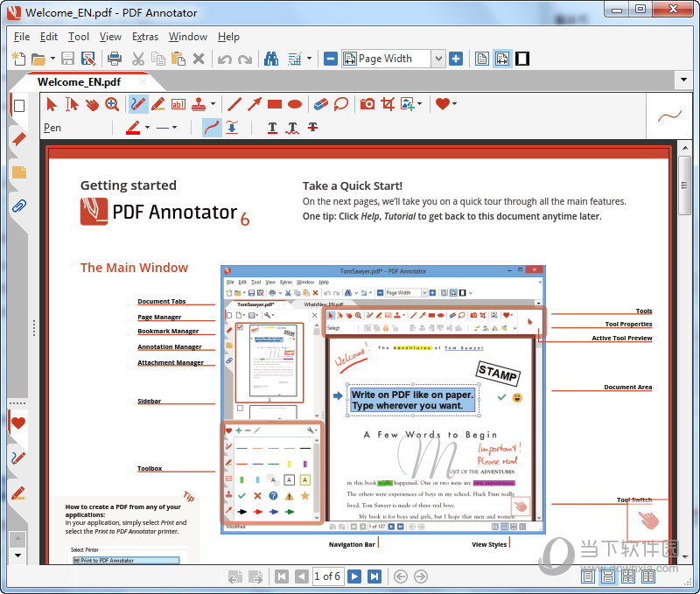Open the folder icon's recent files arrow
This screenshot has height=594, width=700.
(52, 59)
